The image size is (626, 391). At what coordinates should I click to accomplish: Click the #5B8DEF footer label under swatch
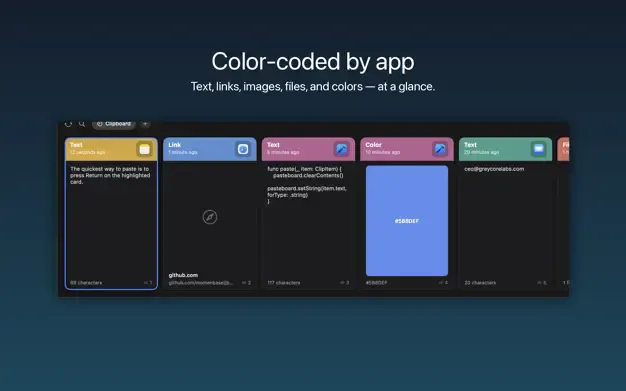click(376, 283)
